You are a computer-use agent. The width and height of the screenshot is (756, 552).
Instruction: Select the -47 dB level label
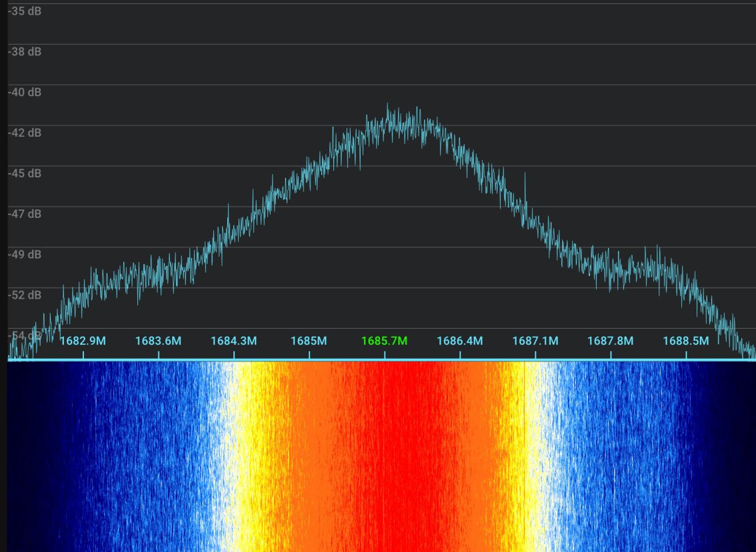click(25, 214)
